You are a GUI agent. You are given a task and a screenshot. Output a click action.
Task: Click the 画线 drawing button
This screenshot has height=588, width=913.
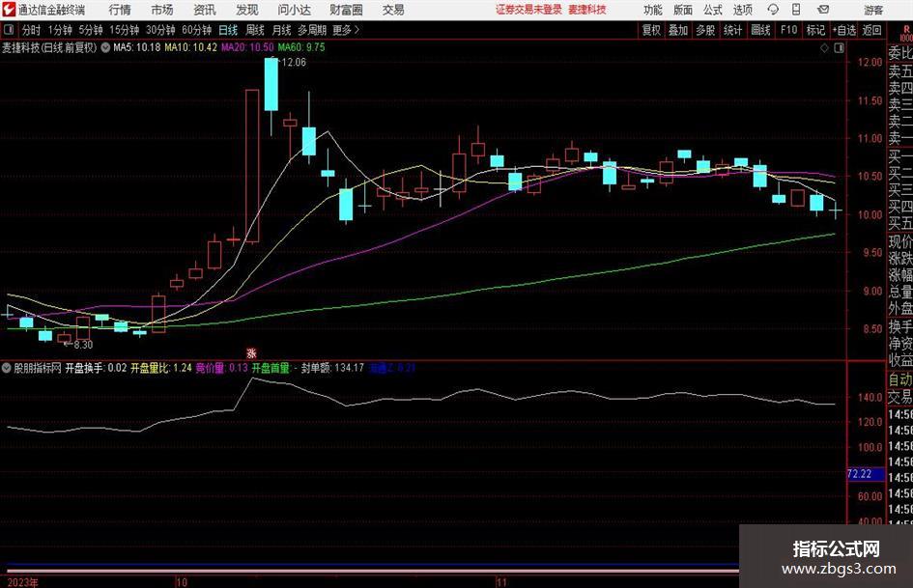[761, 30]
